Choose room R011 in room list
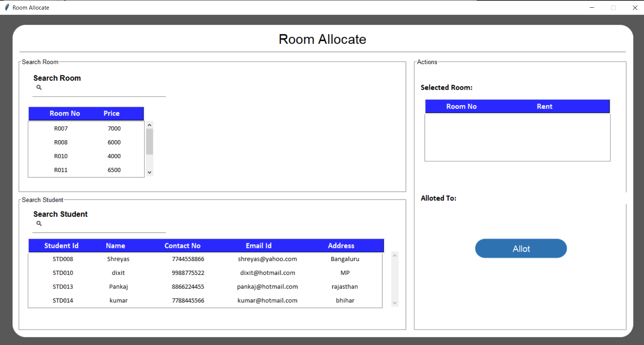The width and height of the screenshot is (644, 345). 86,170
